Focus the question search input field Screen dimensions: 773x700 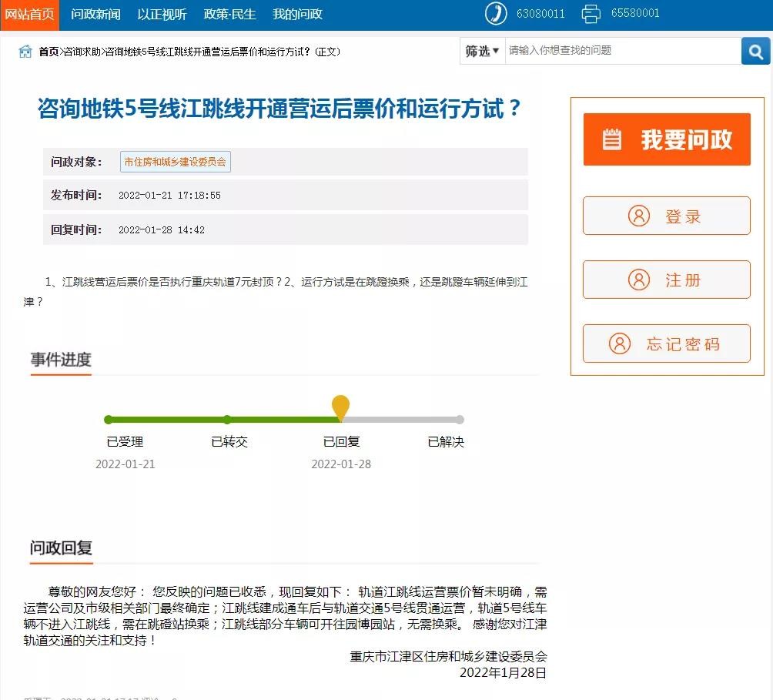tap(623, 51)
